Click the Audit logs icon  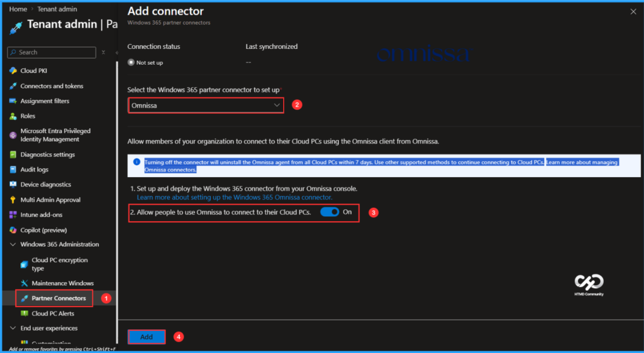click(13, 170)
